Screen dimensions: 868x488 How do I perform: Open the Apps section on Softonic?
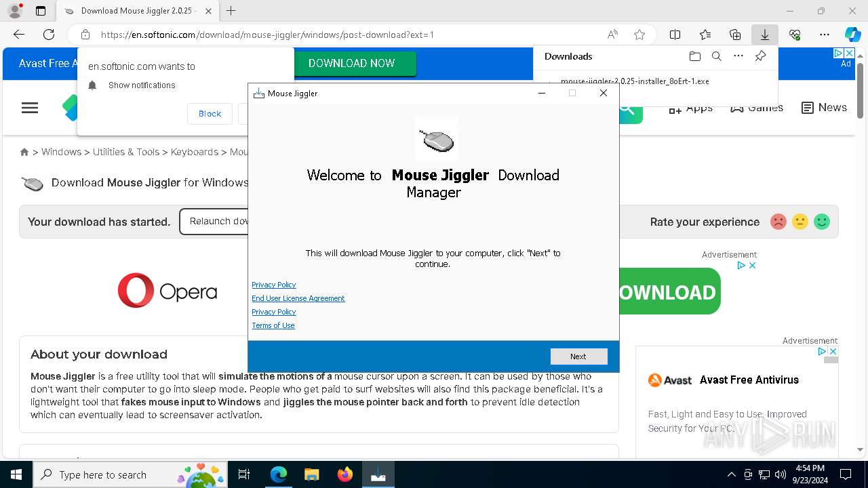690,108
